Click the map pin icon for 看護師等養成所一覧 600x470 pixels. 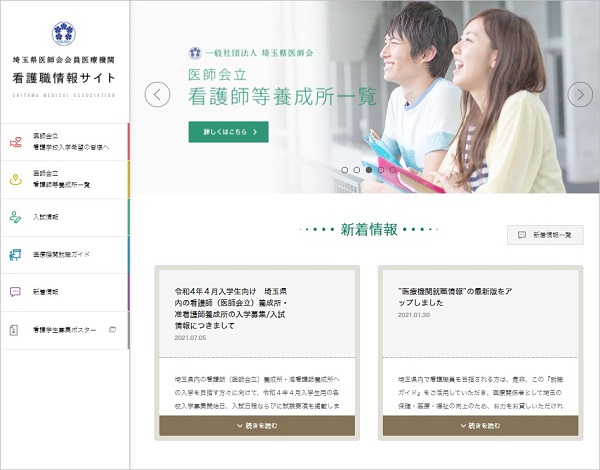pyautogui.click(x=14, y=180)
